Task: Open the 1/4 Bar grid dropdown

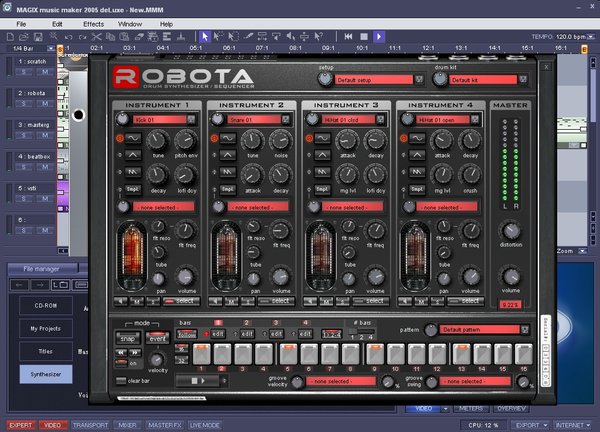Action: [51, 49]
